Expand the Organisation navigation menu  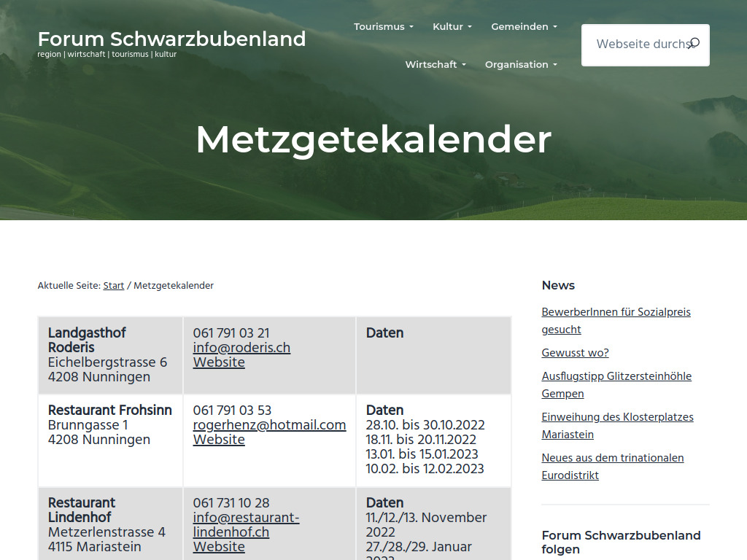point(520,64)
